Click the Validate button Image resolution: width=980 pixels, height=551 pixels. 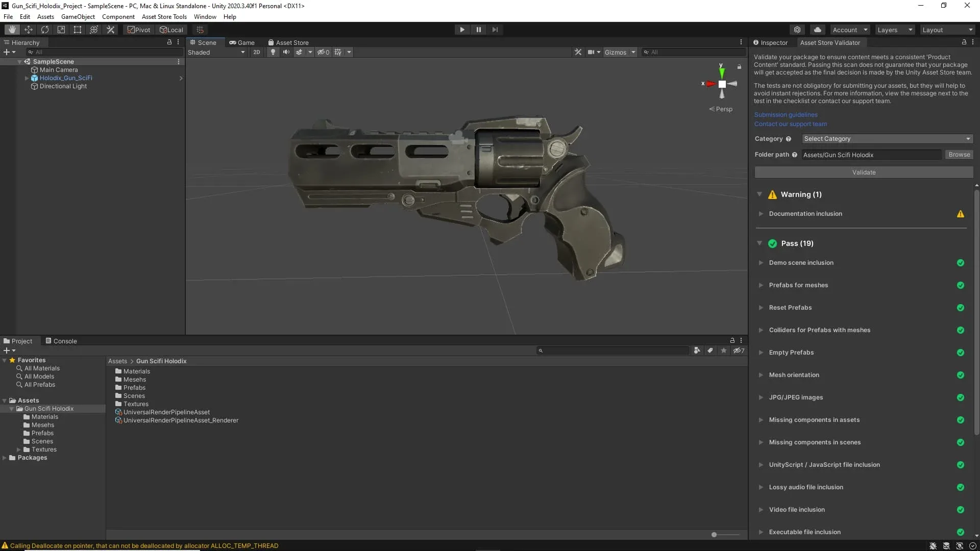tap(864, 172)
